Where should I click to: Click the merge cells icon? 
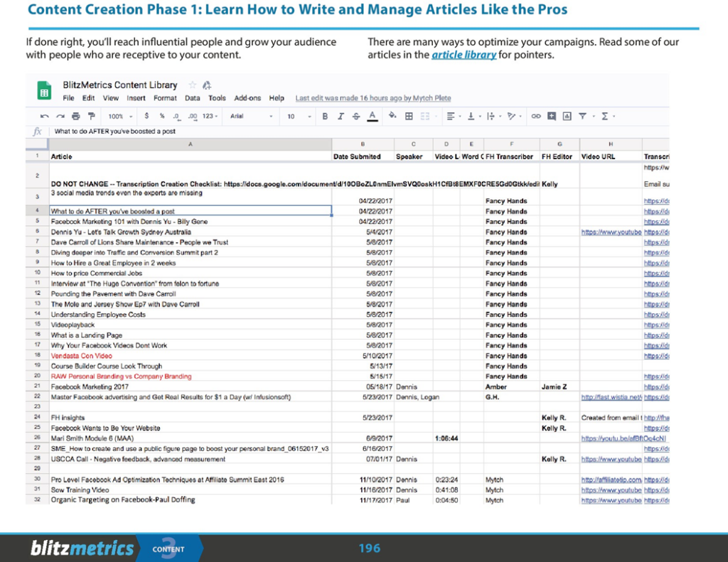425,116
